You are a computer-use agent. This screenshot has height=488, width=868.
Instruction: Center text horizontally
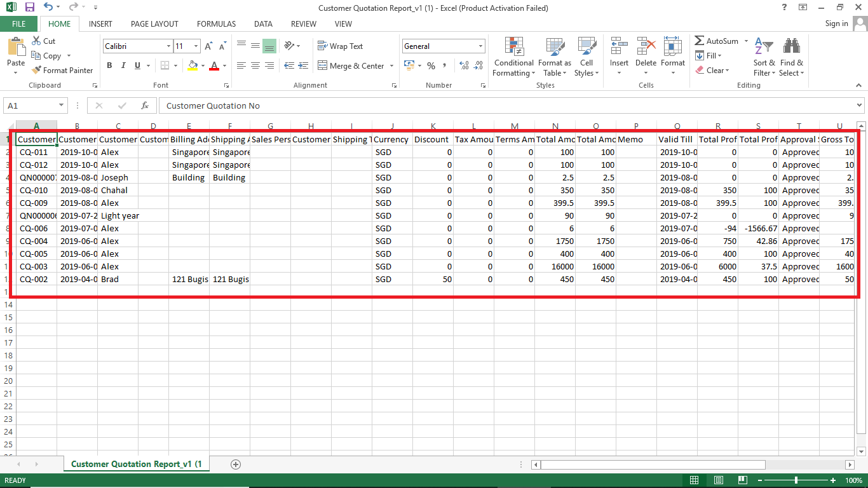coord(255,65)
